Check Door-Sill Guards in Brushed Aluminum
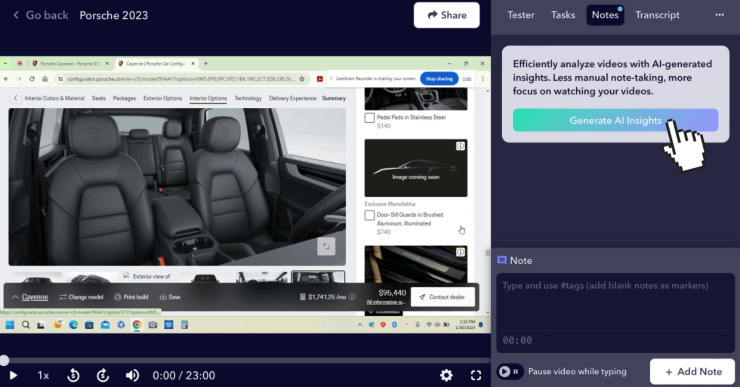This screenshot has height=387, width=740. [x=370, y=215]
